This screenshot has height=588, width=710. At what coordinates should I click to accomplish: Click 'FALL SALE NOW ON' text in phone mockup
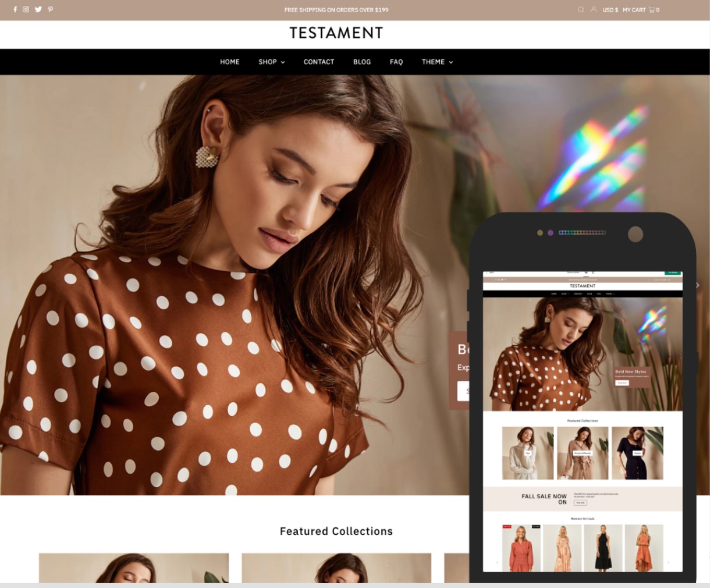pyautogui.click(x=544, y=499)
